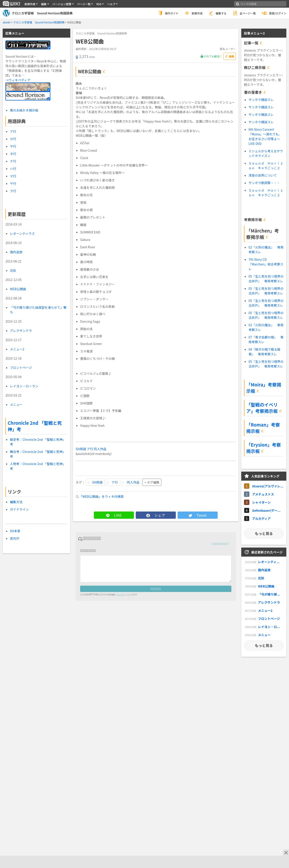Click the 最近更新されたページ refresh icon

pyautogui.click(x=247, y=552)
